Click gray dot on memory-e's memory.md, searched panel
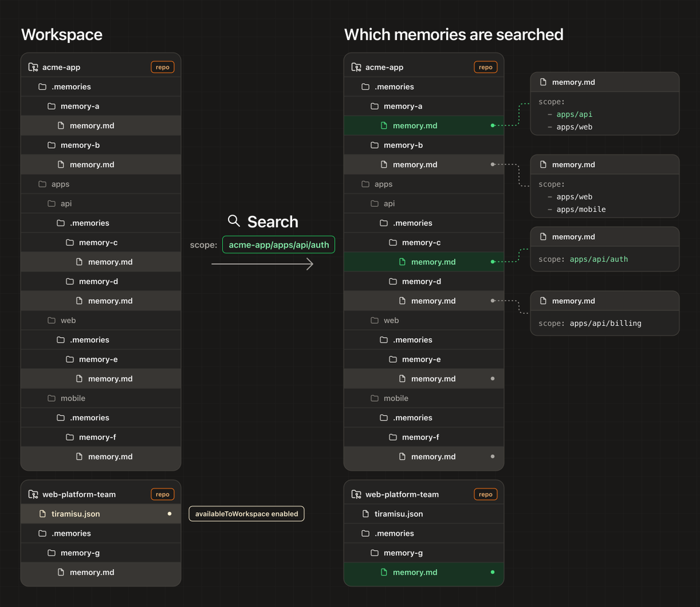The height and width of the screenshot is (607, 700). coord(493,378)
